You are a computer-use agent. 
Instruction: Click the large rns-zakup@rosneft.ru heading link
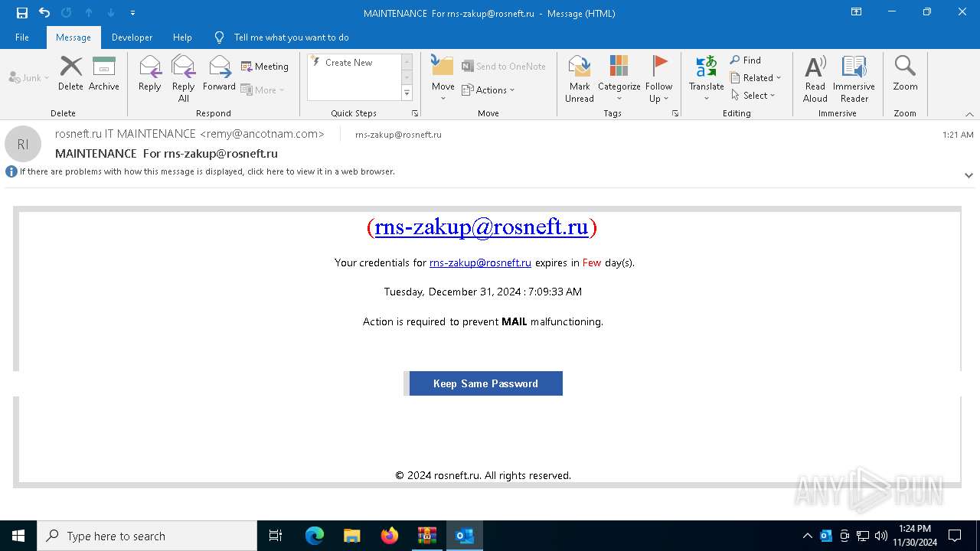[x=482, y=227]
